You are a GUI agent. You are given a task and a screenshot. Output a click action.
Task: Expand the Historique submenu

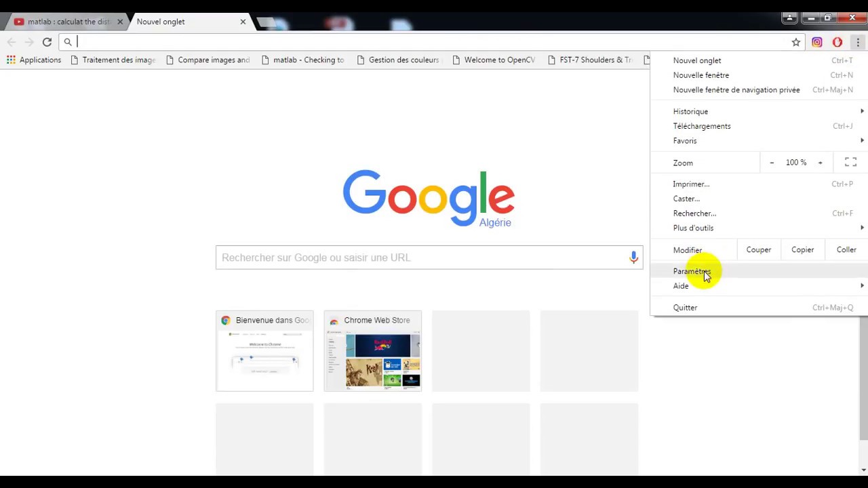click(759, 111)
